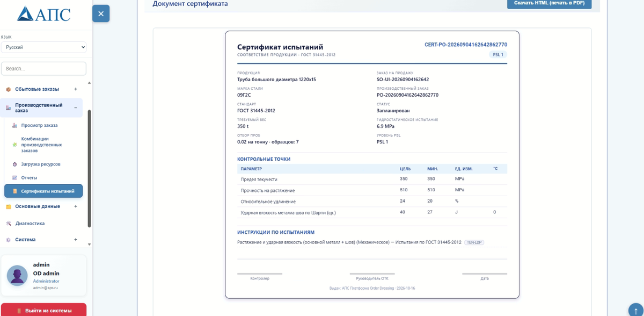
Task: Click the Предел текучести table row
Action: tap(372, 179)
